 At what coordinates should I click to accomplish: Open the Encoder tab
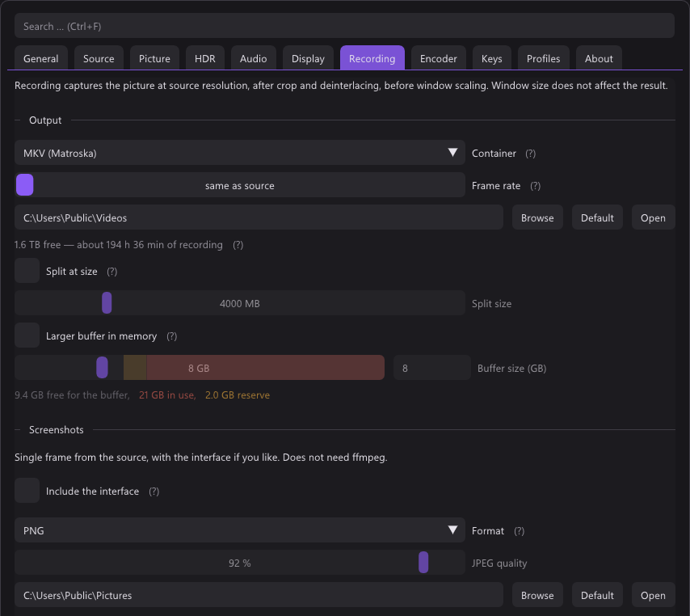click(x=438, y=58)
